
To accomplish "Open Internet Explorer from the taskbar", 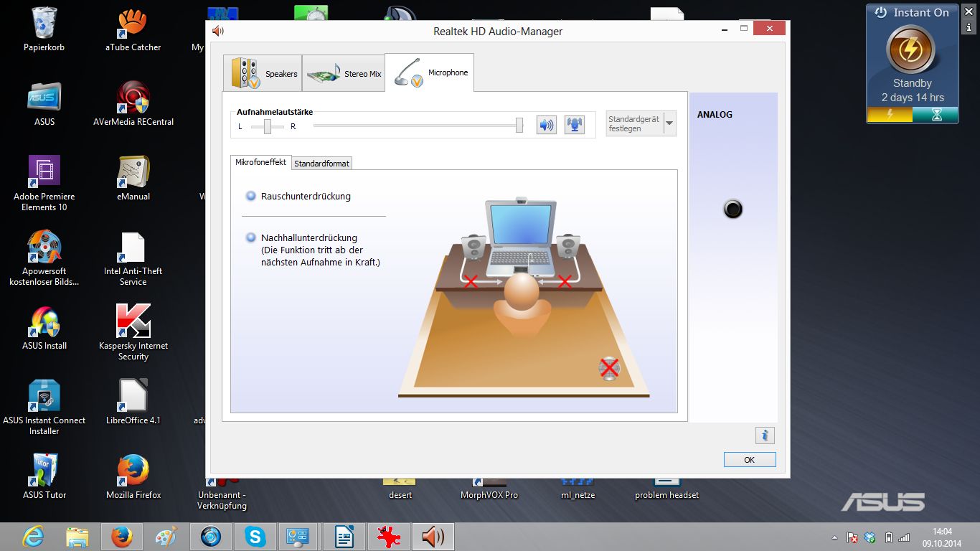I will pos(32,537).
